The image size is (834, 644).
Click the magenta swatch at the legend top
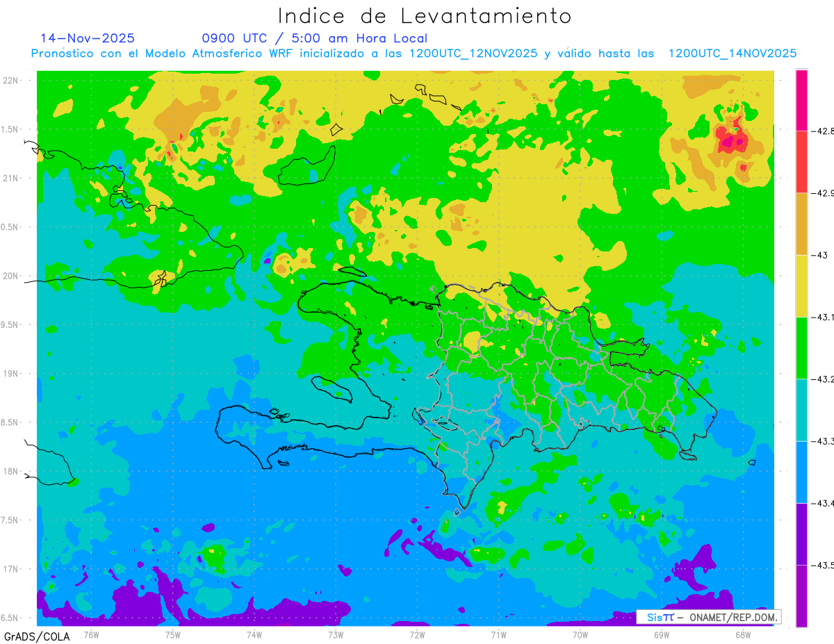click(801, 100)
